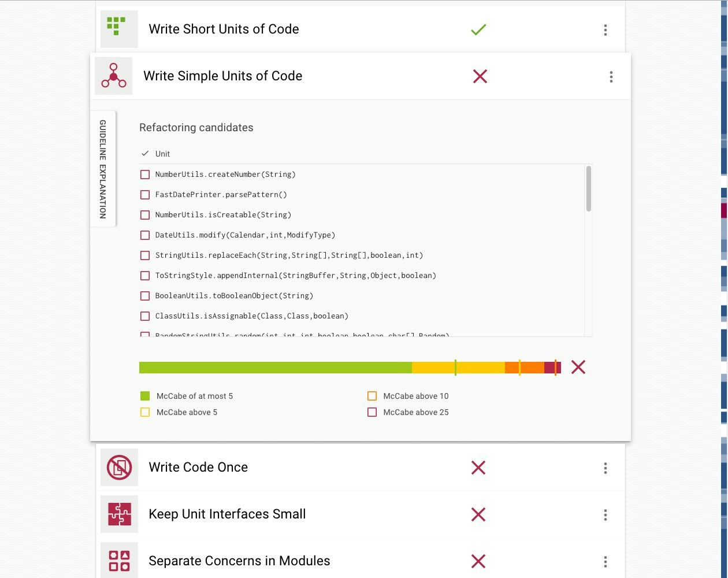
Task: Tick the DateUtils.modify candidate checkbox
Action: pos(145,235)
